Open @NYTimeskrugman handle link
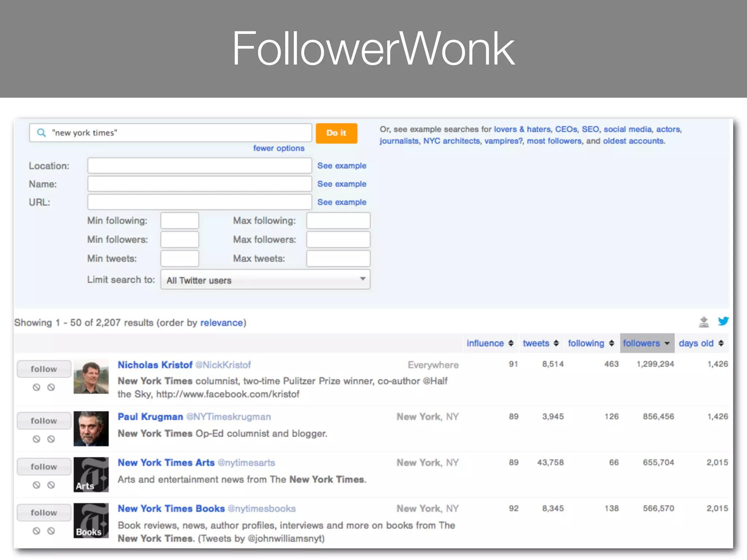This screenshot has width=747, height=560. coord(229,417)
